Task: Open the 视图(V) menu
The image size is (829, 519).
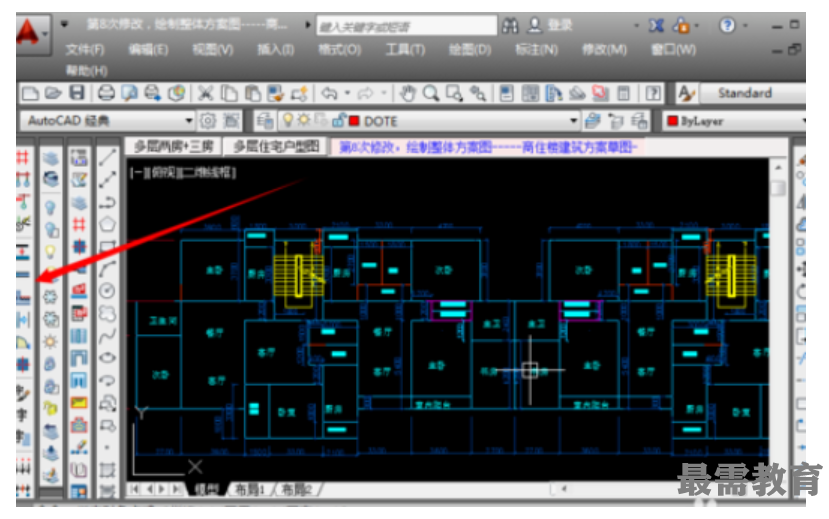Action: 213,50
